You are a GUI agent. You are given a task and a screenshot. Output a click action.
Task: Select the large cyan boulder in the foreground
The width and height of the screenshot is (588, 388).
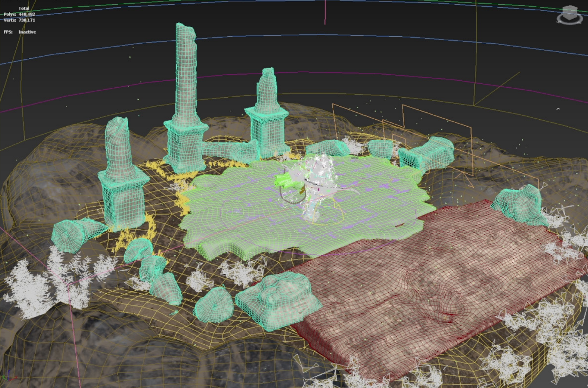[278, 300]
